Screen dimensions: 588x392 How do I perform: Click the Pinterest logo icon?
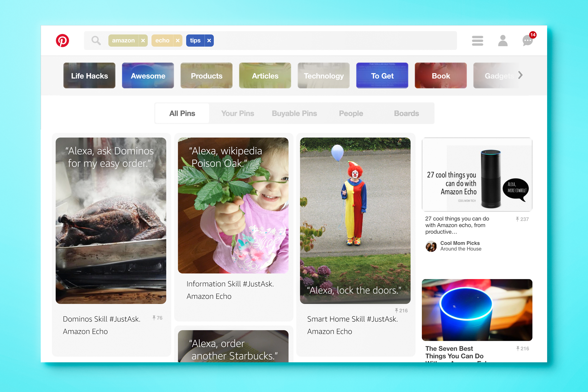(62, 40)
